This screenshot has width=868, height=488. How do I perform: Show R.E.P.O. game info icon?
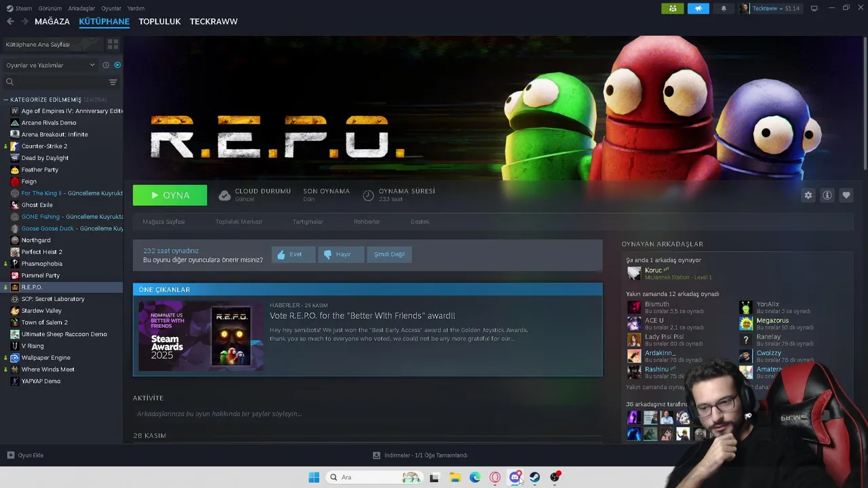[x=827, y=195]
